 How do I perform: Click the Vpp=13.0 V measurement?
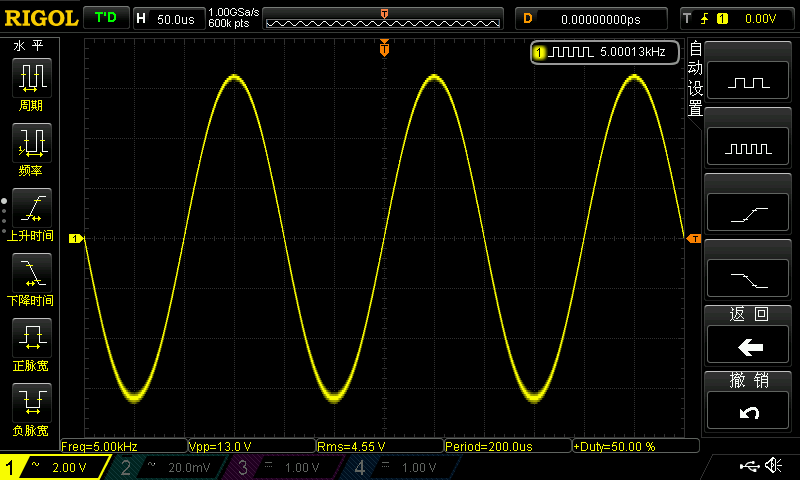point(252,446)
